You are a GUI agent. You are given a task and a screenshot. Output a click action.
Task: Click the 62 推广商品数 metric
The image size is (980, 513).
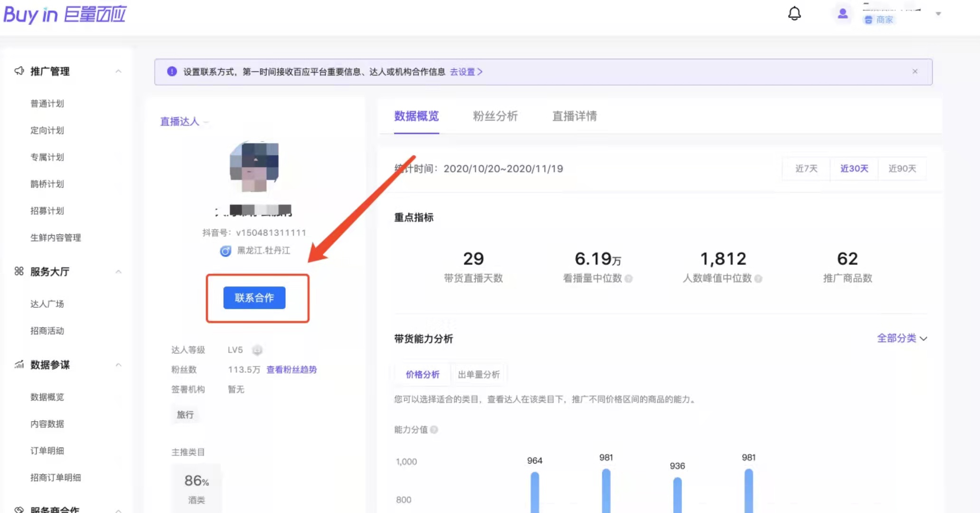848,266
